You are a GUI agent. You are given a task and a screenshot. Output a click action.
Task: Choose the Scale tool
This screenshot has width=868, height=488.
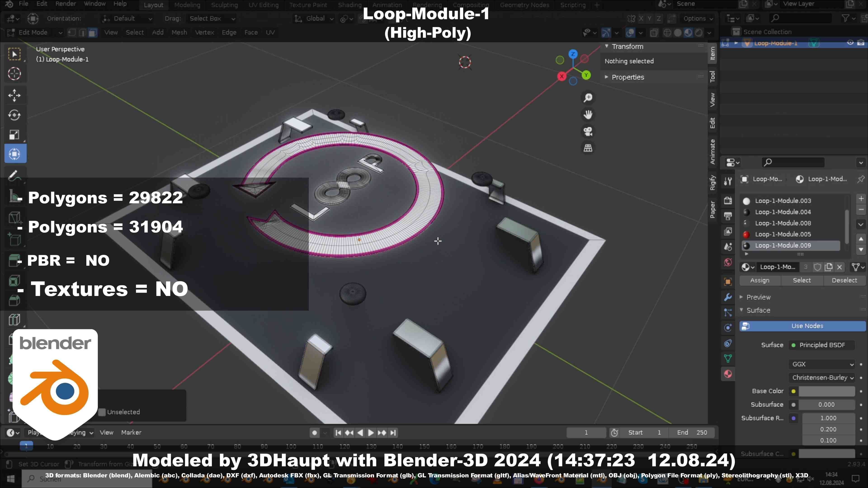tap(14, 135)
